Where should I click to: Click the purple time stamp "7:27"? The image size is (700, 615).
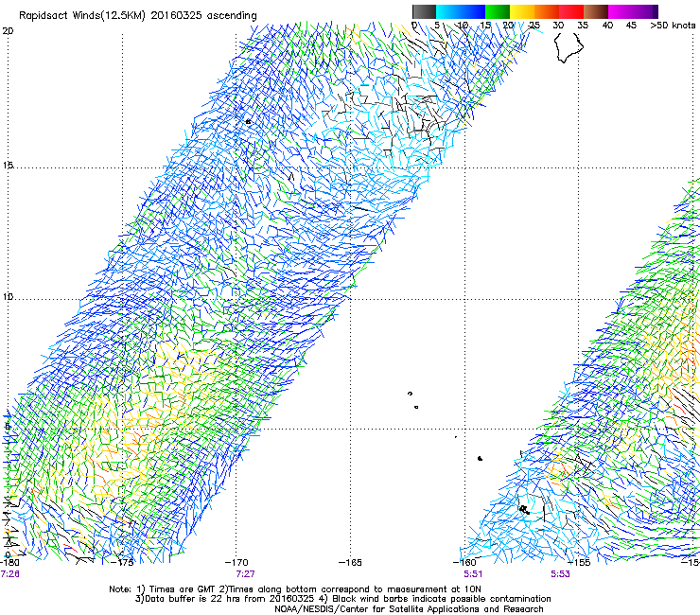[246, 574]
